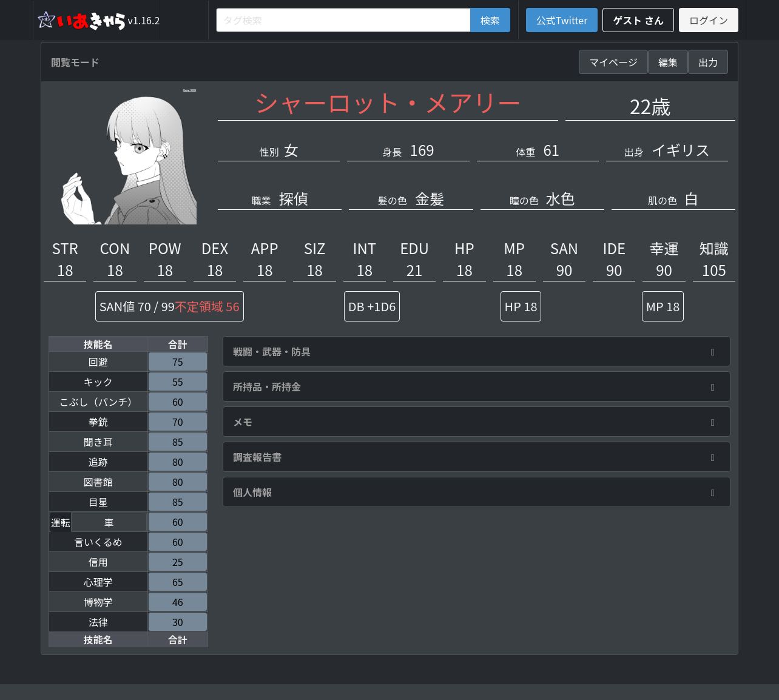
Task: Click the chevron icon on メモ row
Action: 712,422
